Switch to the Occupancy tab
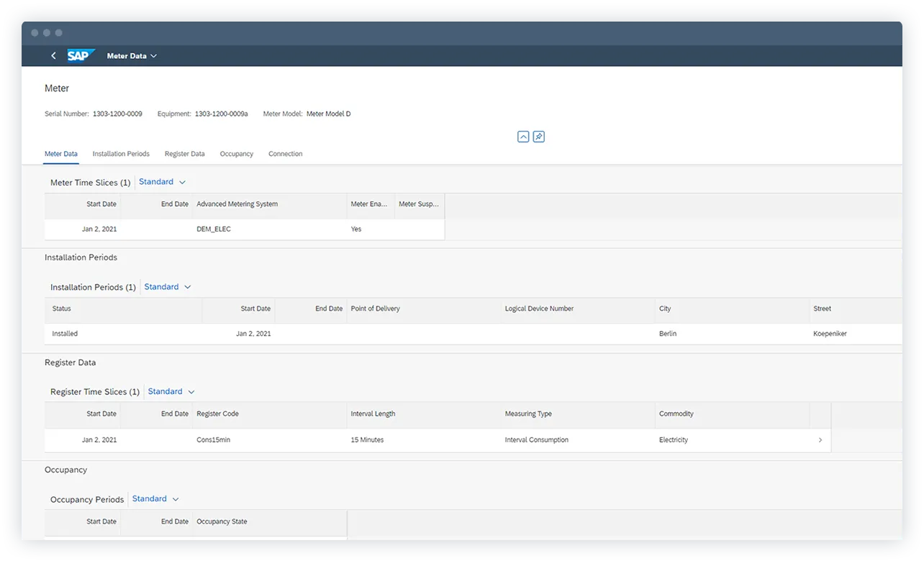Screen dimensions: 924x561 [x=237, y=153]
